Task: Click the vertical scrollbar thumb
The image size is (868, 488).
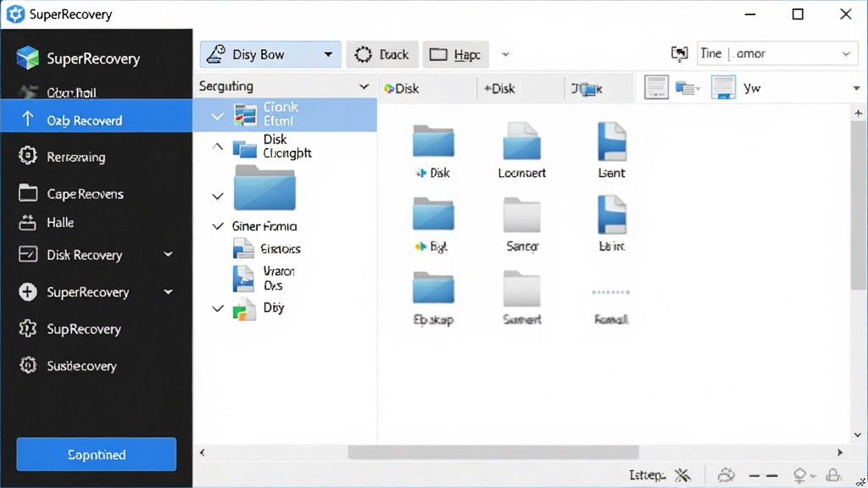Action: click(858, 205)
